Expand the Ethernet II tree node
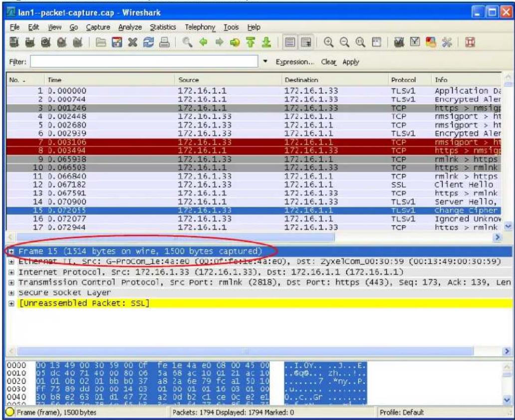The height and width of the screenshot is (420, 515). pos(11,262)
